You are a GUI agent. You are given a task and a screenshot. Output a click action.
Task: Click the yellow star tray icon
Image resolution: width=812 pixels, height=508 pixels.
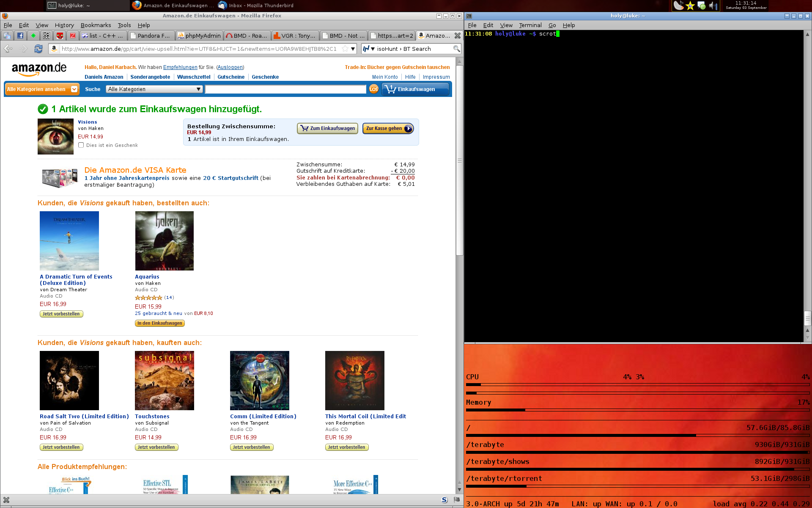click(x=690, y=6)
